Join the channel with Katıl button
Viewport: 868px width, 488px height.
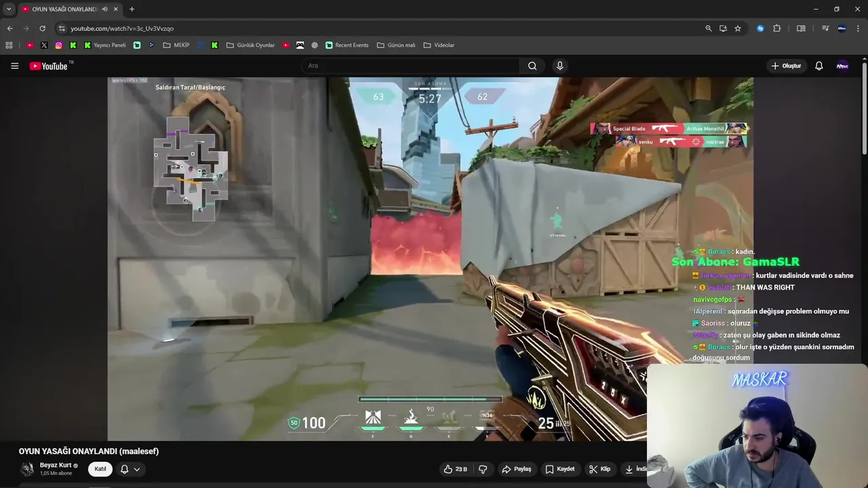click(x=100, y=469)
